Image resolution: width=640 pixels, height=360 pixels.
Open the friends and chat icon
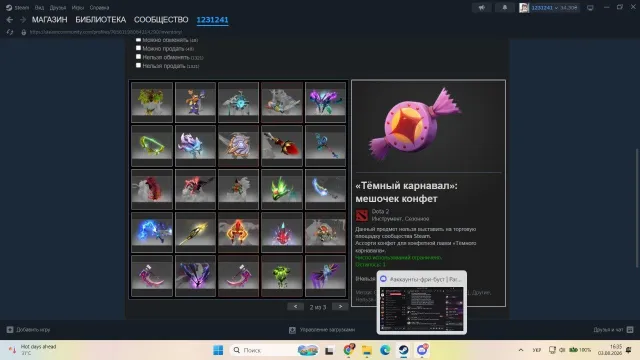point(630,329)
